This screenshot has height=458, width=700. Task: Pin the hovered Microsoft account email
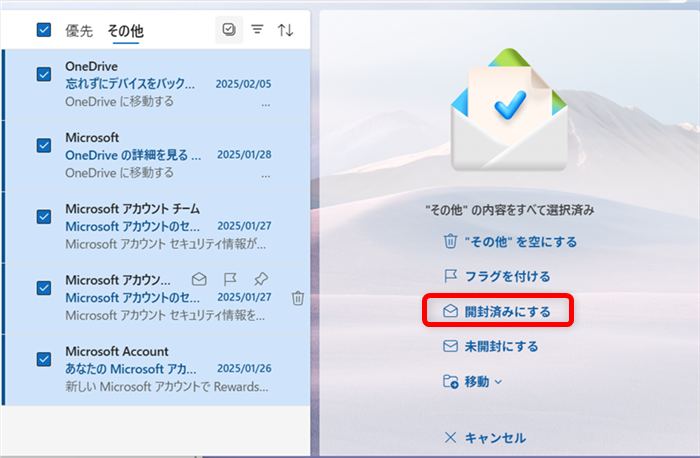[261, 280]
